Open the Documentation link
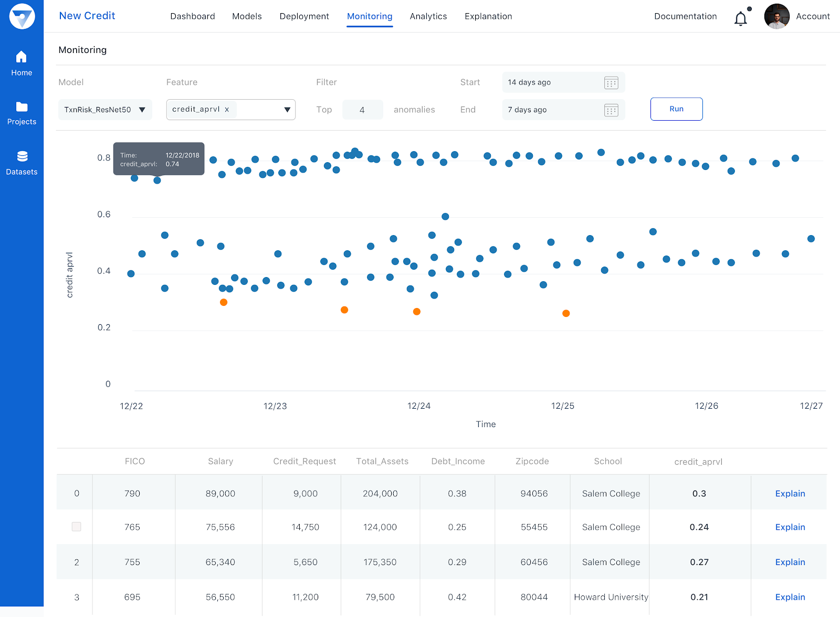 tap(685, 16)
